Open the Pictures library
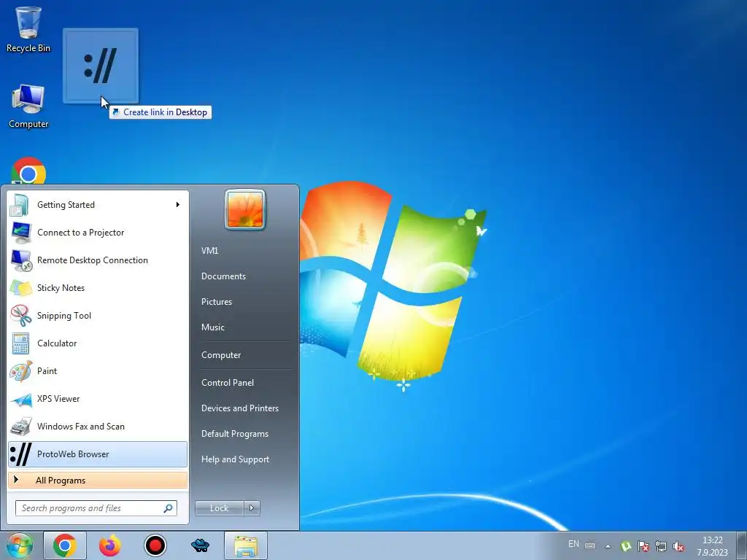 click(216, 301)
